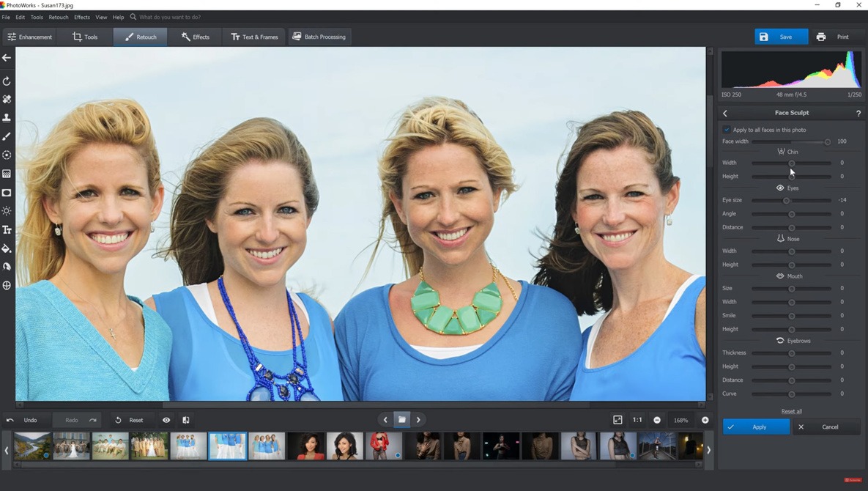Open the folder icon above filmstrip
The image size is (868, 491).
pos(402,420)
